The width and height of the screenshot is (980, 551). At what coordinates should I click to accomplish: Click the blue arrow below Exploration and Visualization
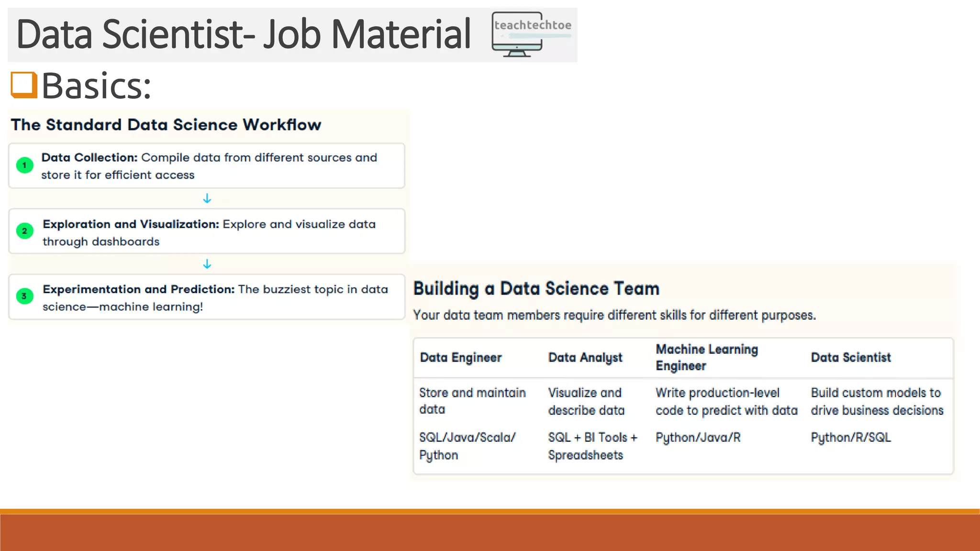[x=207, y=264]
